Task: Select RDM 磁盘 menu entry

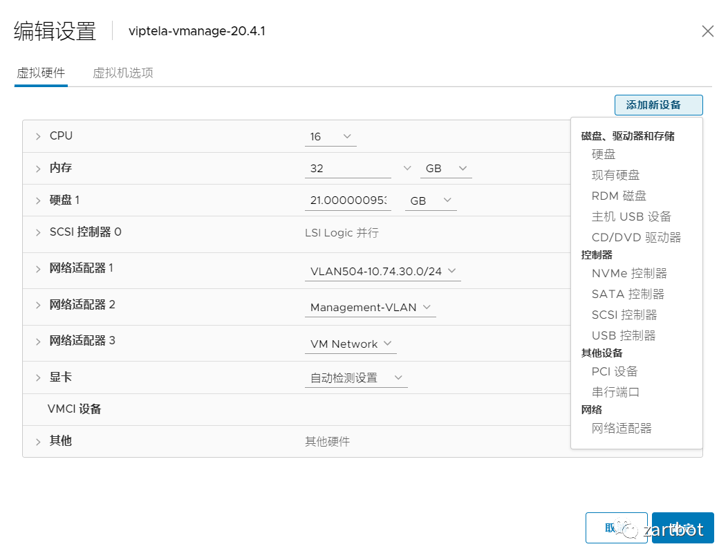Action: coord(619,196)
